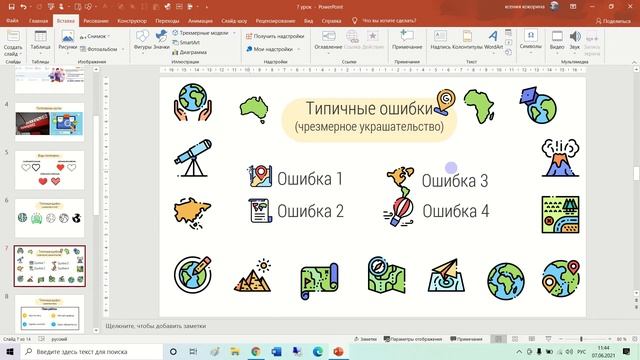640x360 pixels.
Task: Switch to Slide Sorter view
Action: click(x=515, y=339)
